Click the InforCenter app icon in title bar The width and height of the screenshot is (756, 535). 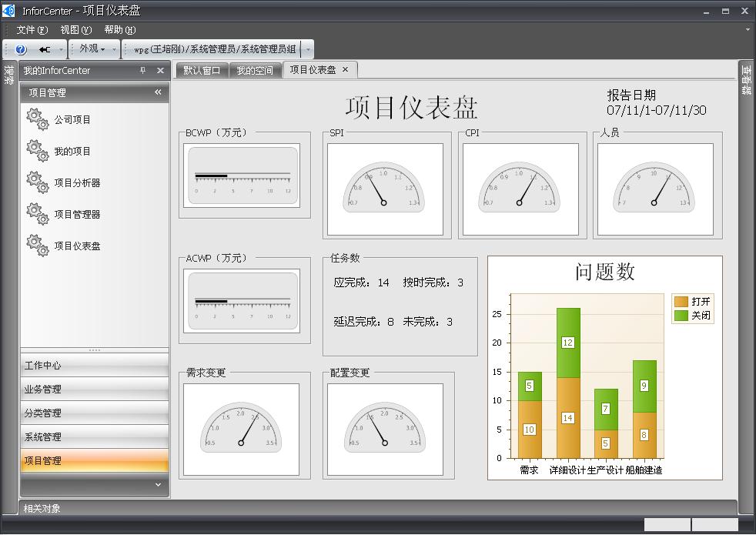click(9, 10)
